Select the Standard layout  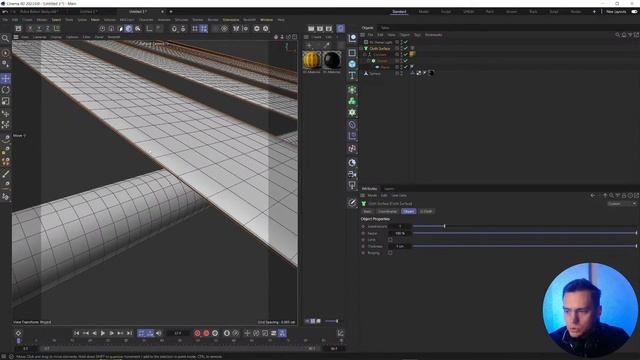pos(399,12)
